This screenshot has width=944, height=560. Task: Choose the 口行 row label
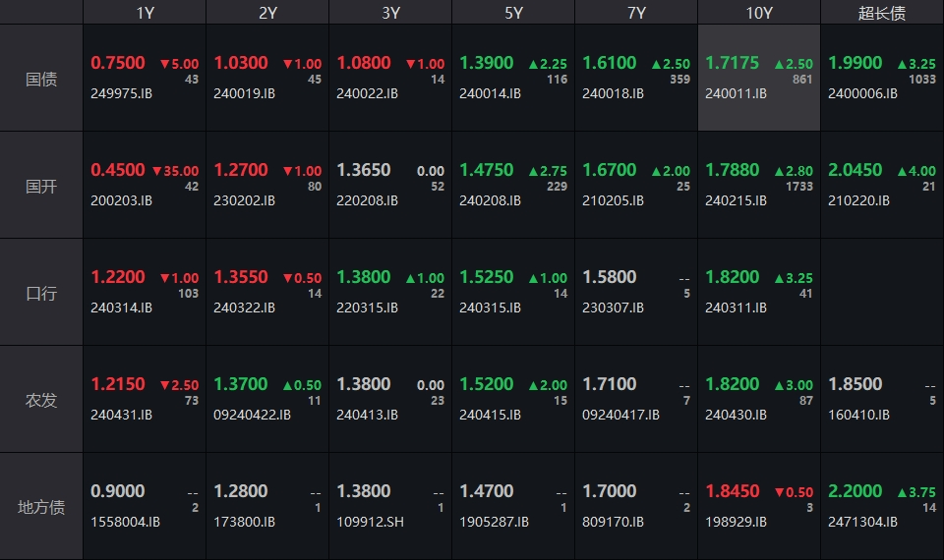pyautogui.click(x=41, y=293)
